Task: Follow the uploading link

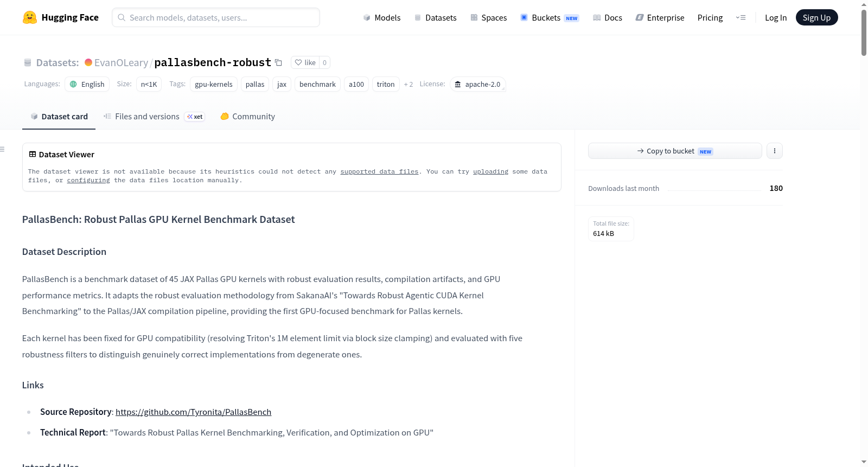Action: click(x=490, y=171)
